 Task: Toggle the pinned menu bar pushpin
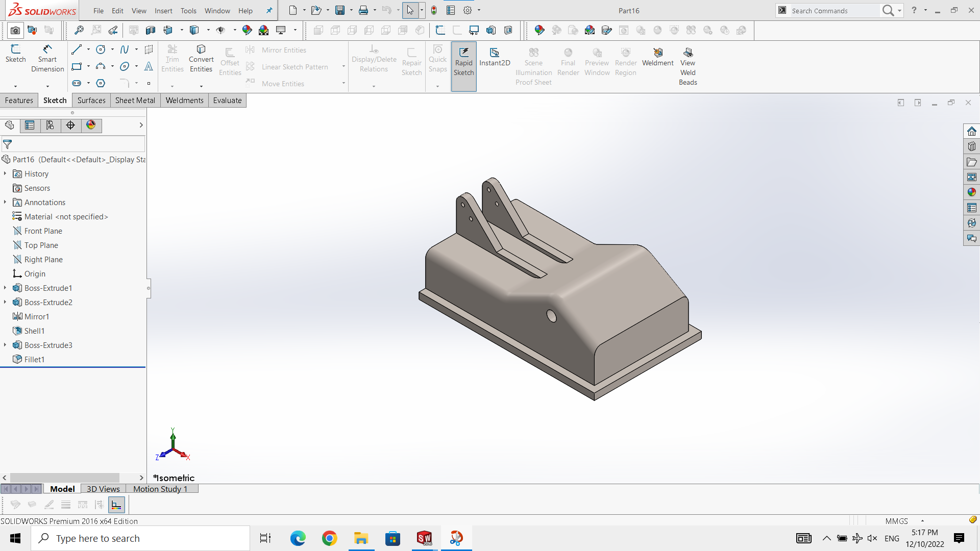(x=269, y=10)
